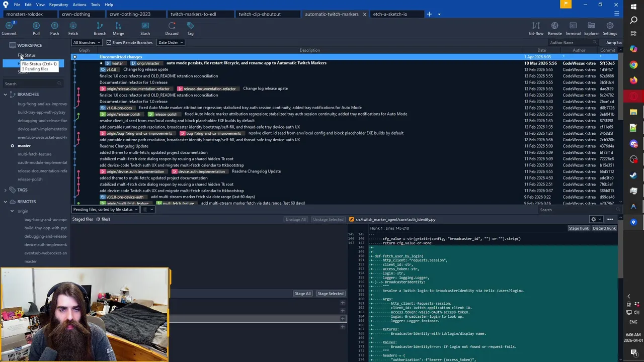Click the Discard hunk button
The width and height of the screenshot is (644, 362).
(x=604, y=228)
